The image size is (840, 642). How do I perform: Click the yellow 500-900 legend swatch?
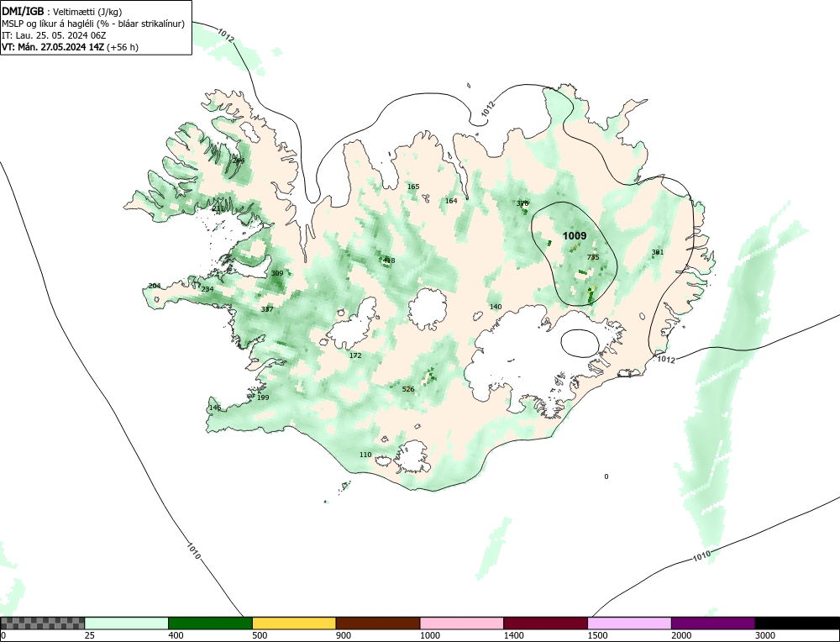pyautogui.click(x=294, y=624)
